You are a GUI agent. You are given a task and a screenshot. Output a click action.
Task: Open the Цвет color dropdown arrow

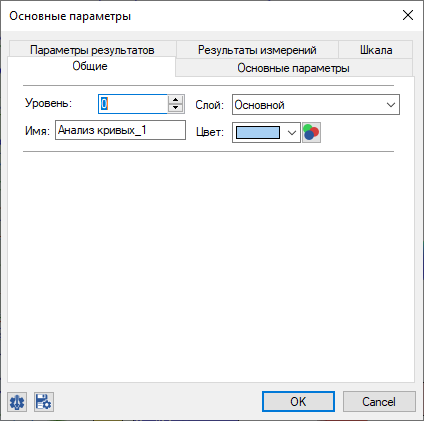[x=292, y=133]
